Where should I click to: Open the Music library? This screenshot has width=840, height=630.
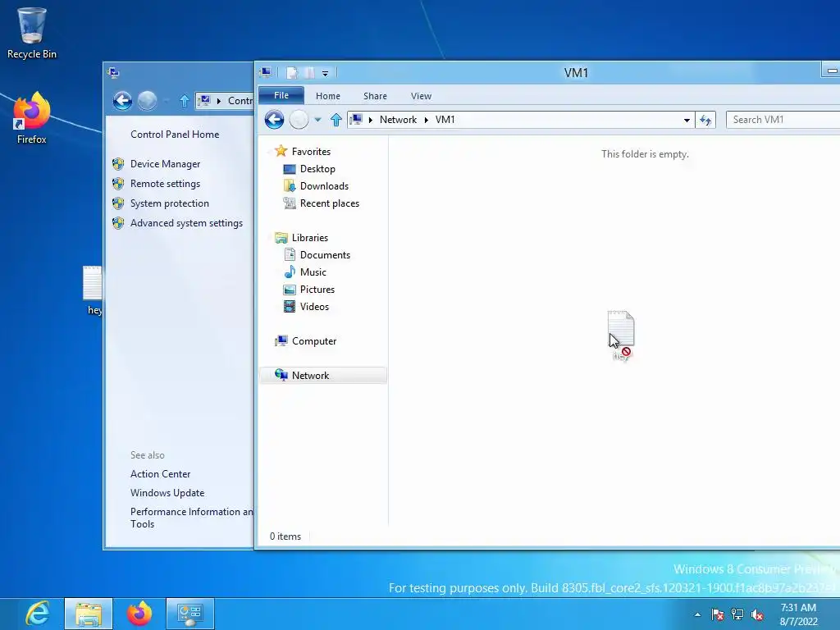(x=313, y=272)
